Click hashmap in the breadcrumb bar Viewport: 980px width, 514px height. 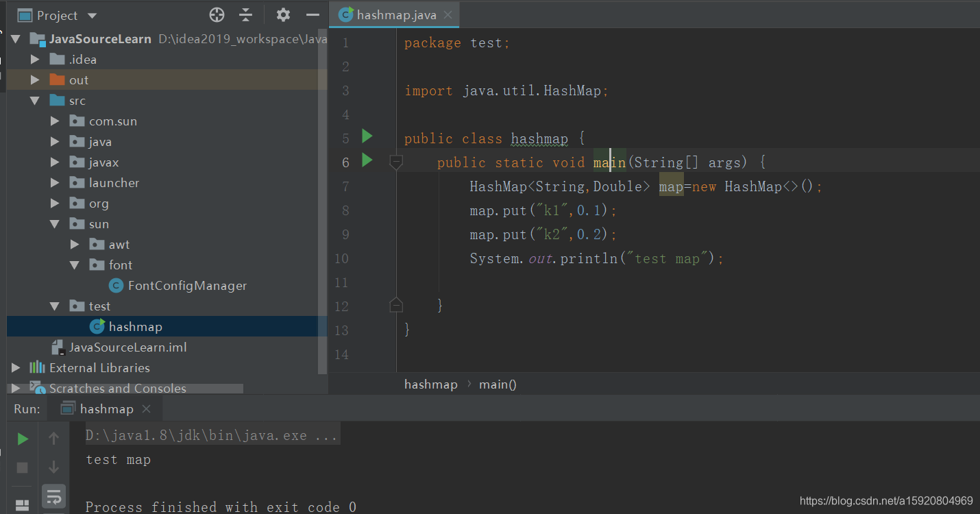[430, 384]
